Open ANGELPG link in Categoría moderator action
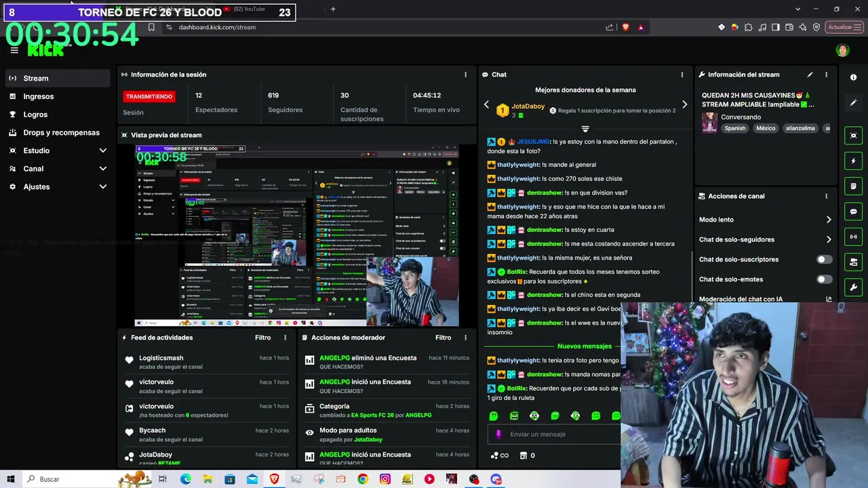This screenshot has height=488, width=868. pos(419,415)
